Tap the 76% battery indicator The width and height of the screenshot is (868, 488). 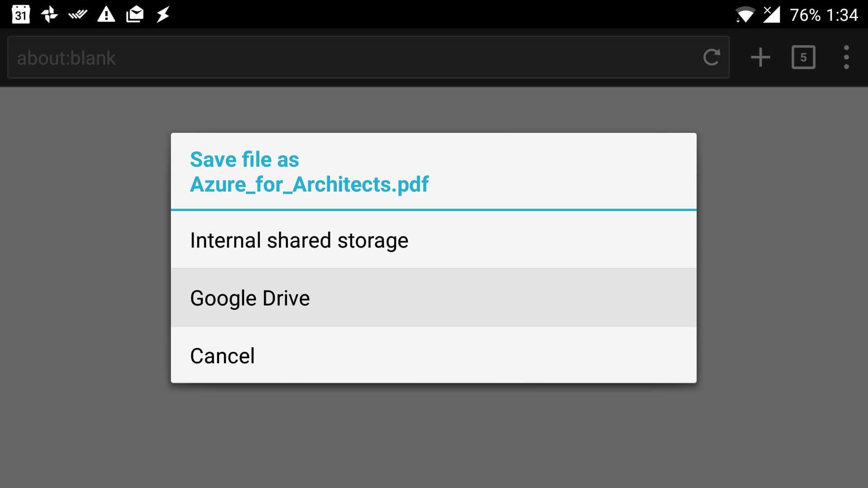805,15
